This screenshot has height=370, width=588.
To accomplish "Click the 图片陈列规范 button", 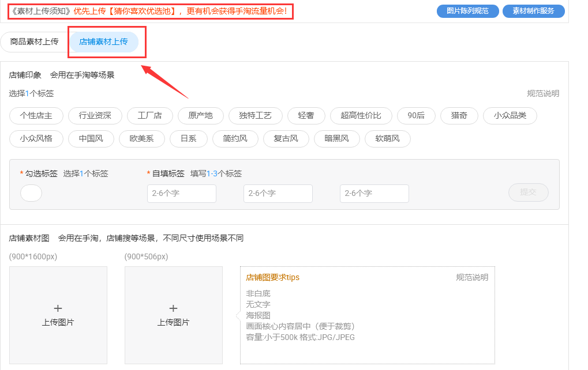I will 467,11.
